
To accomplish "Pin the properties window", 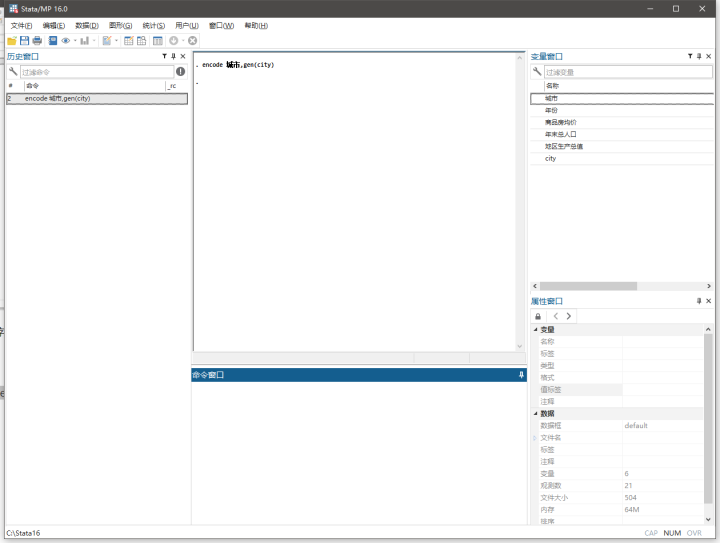I will click(x=699, y=301).
